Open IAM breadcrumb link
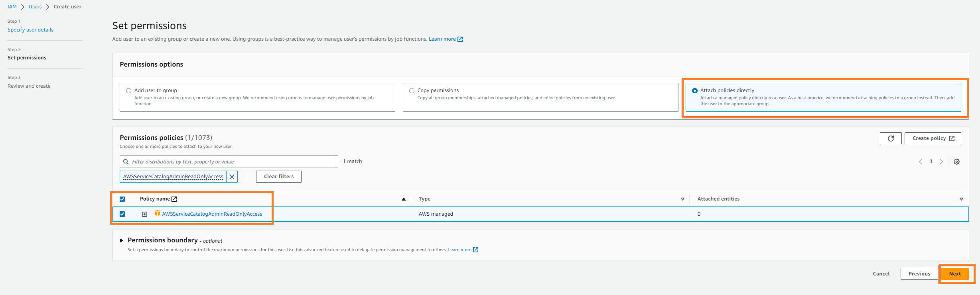The width and height of the screenshot is (980, 295). tap(12, 7)
